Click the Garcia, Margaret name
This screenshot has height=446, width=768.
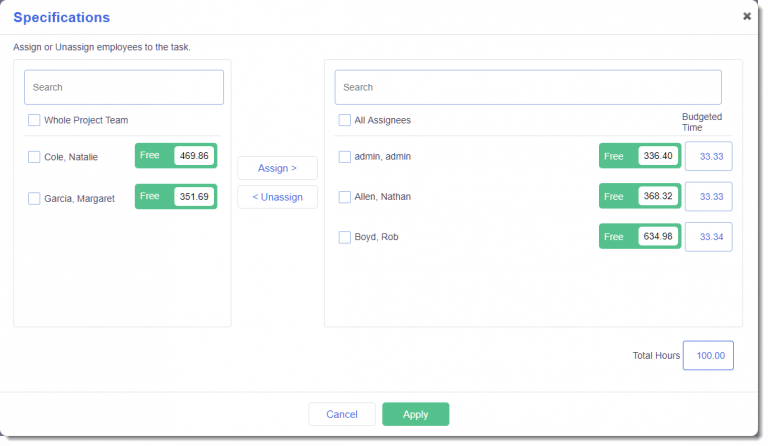(79, 198)
